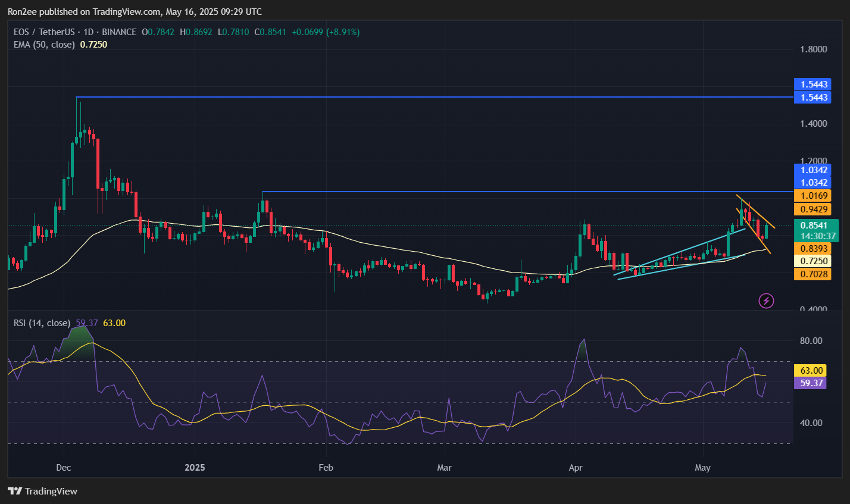Select the 2025 label on the time axis

(x=195, y=468)
